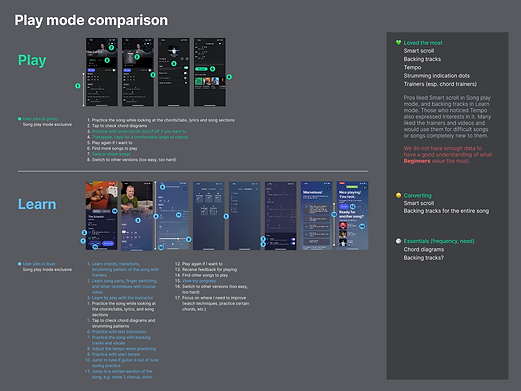Click the Loved the most heading
This screenshot has width=521, height=391.
[423, 43]
